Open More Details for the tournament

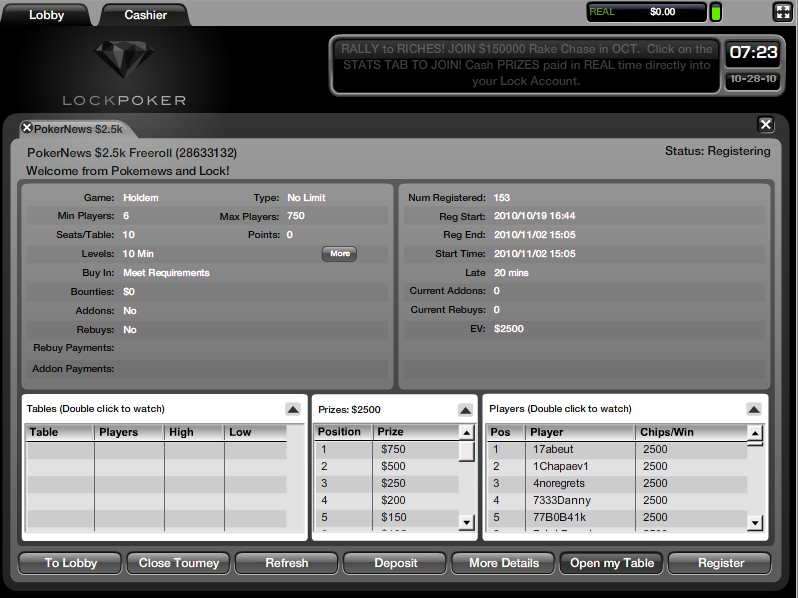[x=504, y=563]
